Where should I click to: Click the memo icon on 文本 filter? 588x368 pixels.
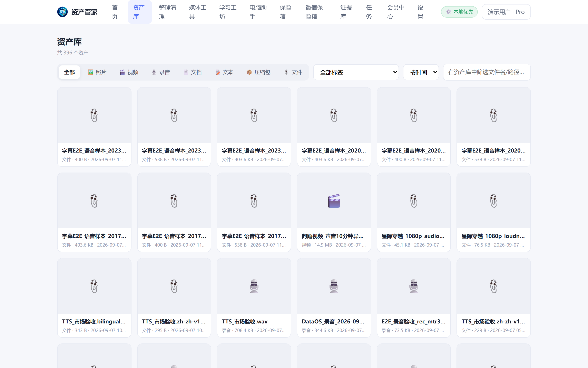pyautogui.click(x=217, y=72)
